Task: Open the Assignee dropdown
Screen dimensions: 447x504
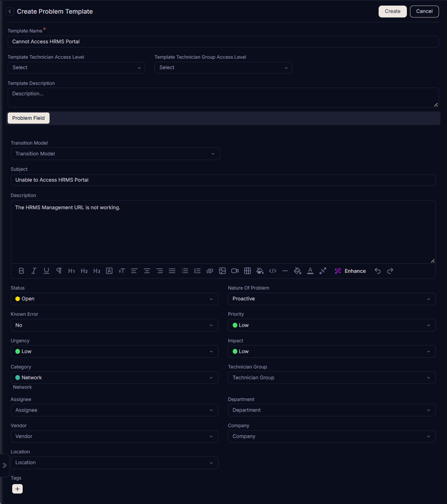Action: pos(114,410)
